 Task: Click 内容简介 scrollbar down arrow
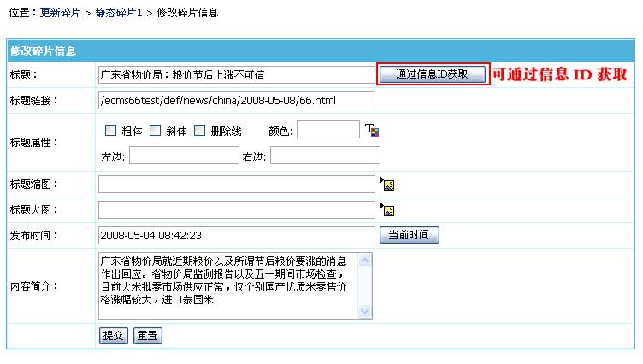(366, 310)
